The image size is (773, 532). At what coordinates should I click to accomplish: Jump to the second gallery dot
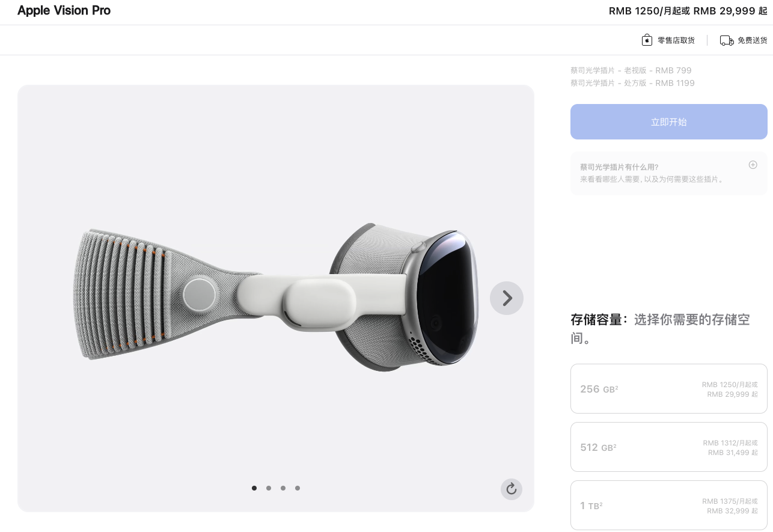pyautogui.click(x=269, y=488)
